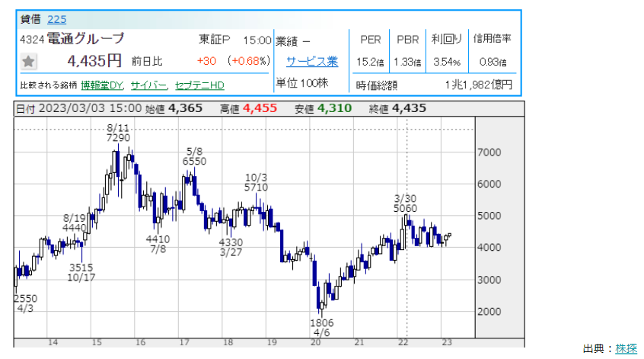Click the 5/8 6550 high label

pos(194,156)
